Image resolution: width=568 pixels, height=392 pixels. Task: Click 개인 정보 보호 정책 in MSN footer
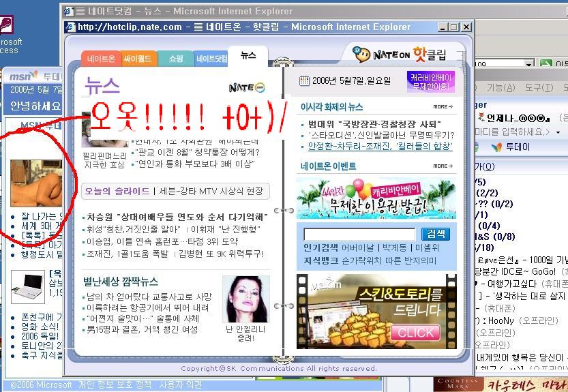point(115,385)
